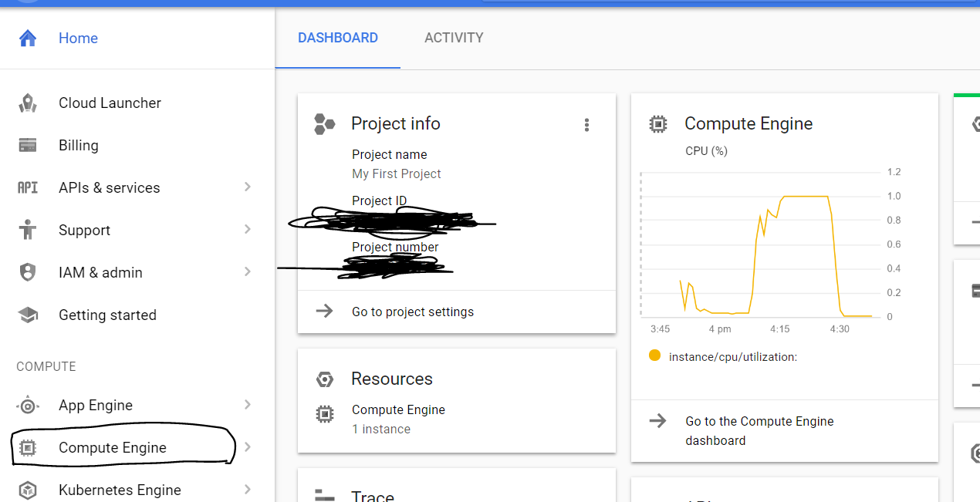Viewport: 980px width, 502px height.
Task: Select Kubernetes Engine under COMPUTE
Action: tap(137, 490)
